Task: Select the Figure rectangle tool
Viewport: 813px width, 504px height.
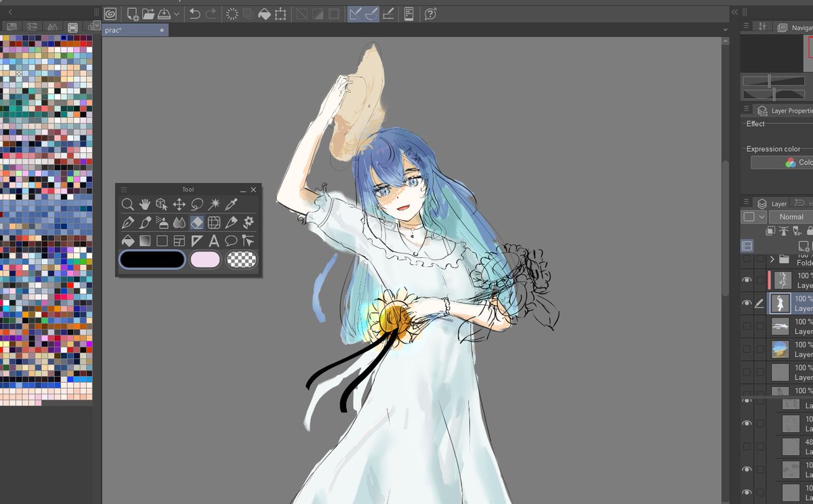Action: pos(162,240)
